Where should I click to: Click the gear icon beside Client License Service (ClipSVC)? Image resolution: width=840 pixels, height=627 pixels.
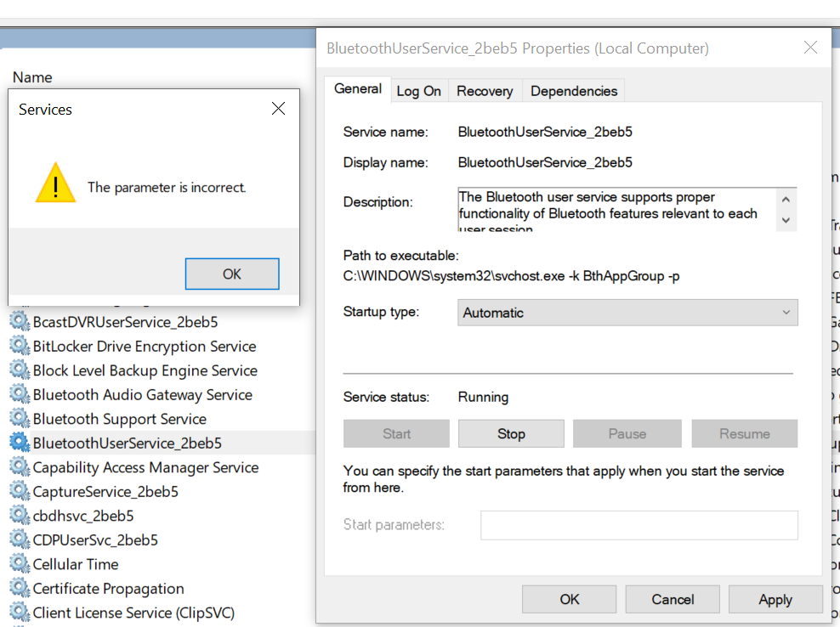point(20,612)
